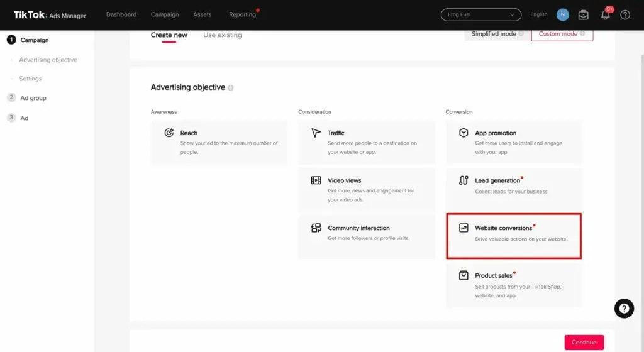Click the Traffic cursor icon
This screenshot has height=352, width=644.
tap(316, 133)
